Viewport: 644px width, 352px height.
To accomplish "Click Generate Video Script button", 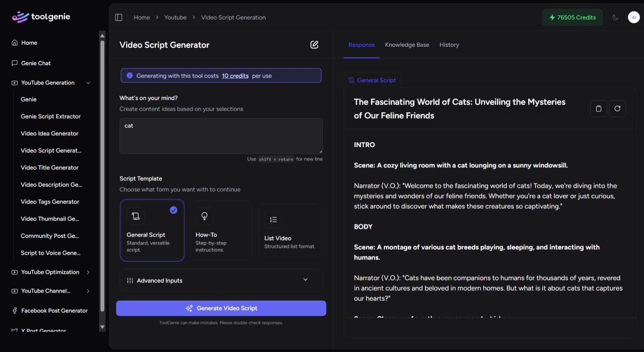I will [221, 308].
